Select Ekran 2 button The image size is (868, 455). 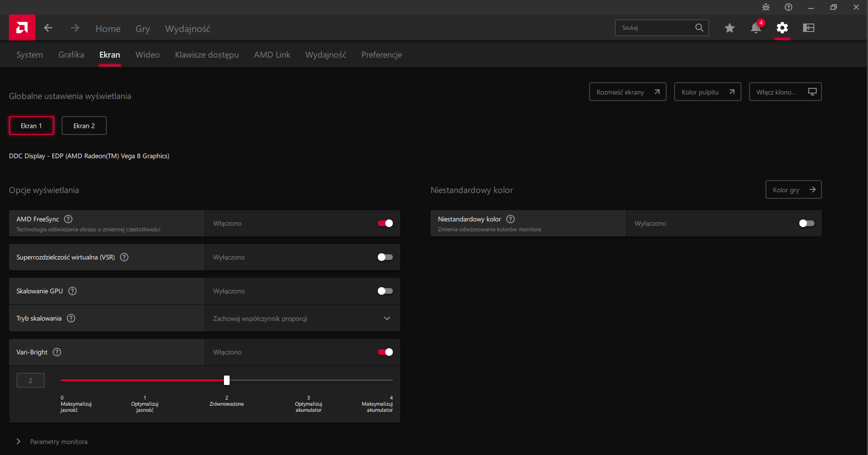(84, 126)
